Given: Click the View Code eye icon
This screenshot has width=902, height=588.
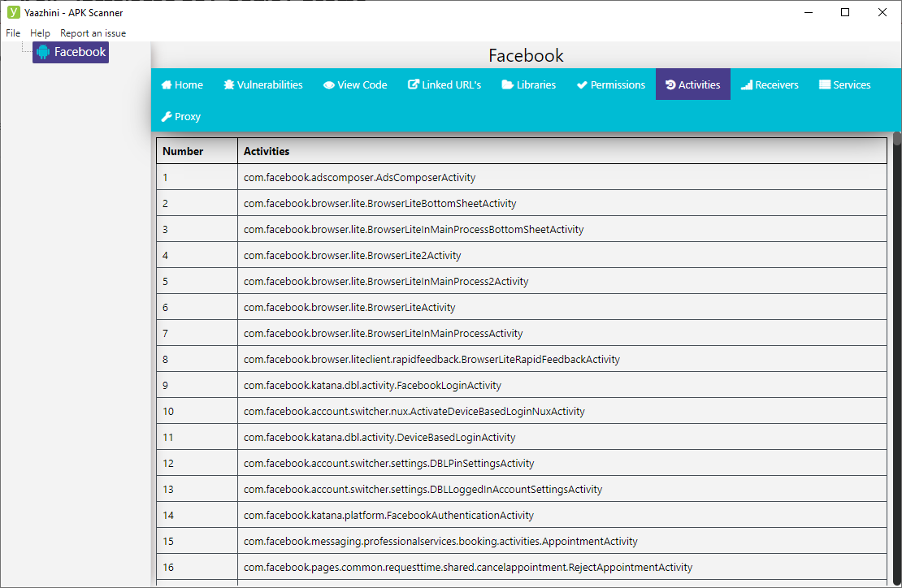Looking at the screenshot, I should pyautogui.click(x=329, y=85).
